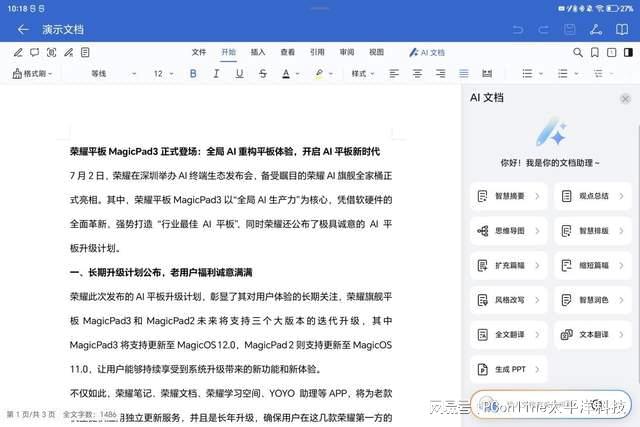Open 全文翻译 full translation option
Viewport: 640px width, 427px height.
509,335
